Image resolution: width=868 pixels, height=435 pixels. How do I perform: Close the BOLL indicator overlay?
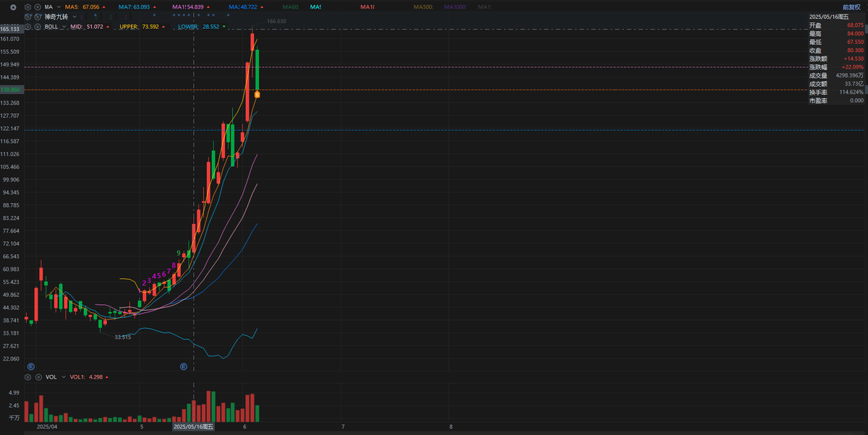click(x=37, y=26)
